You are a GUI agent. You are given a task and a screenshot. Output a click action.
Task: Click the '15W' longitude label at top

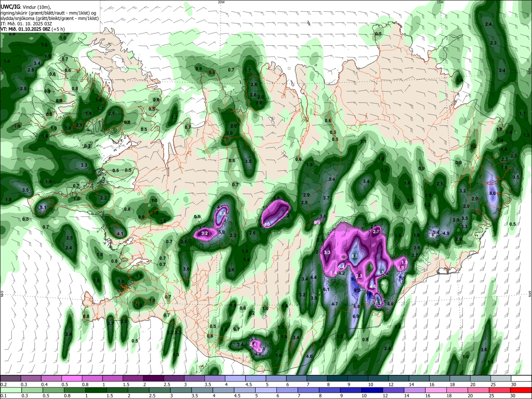[x=440, y=2]
